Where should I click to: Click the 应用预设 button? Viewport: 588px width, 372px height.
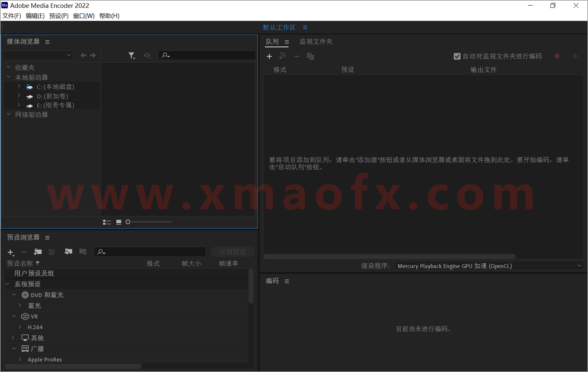coord(233,252)
